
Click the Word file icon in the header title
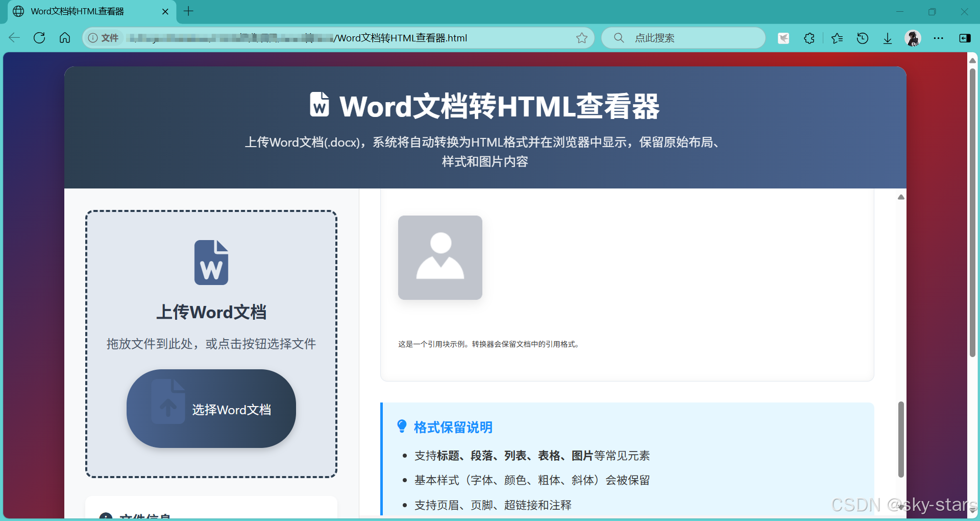pos(320,104)
